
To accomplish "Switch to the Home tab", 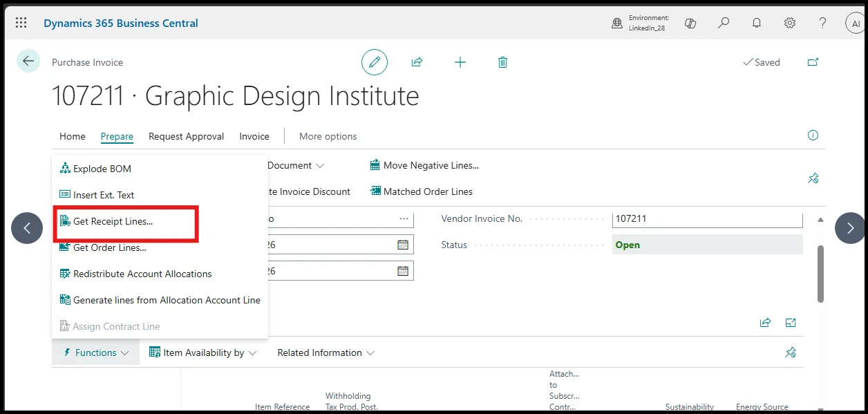I will [x=73, y=136].
